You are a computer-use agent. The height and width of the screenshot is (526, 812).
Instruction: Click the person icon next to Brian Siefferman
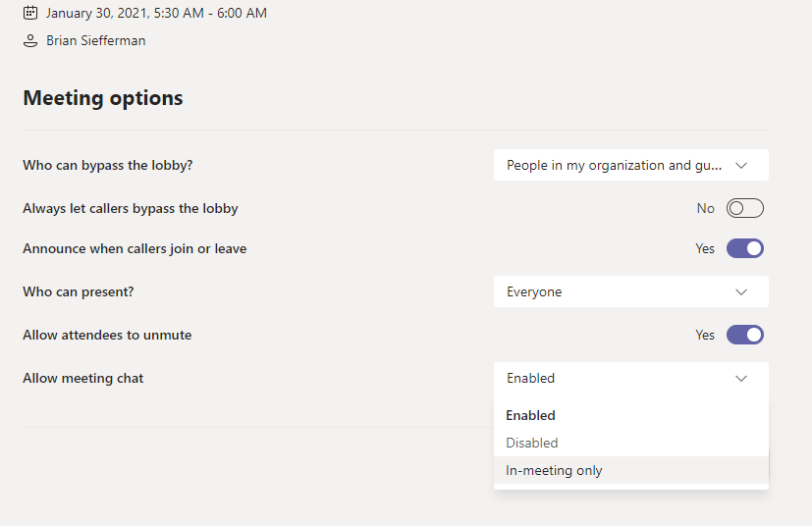[30, 41]
